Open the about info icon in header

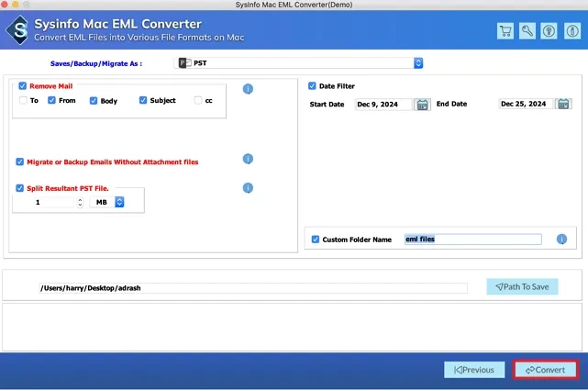point(571,31)
